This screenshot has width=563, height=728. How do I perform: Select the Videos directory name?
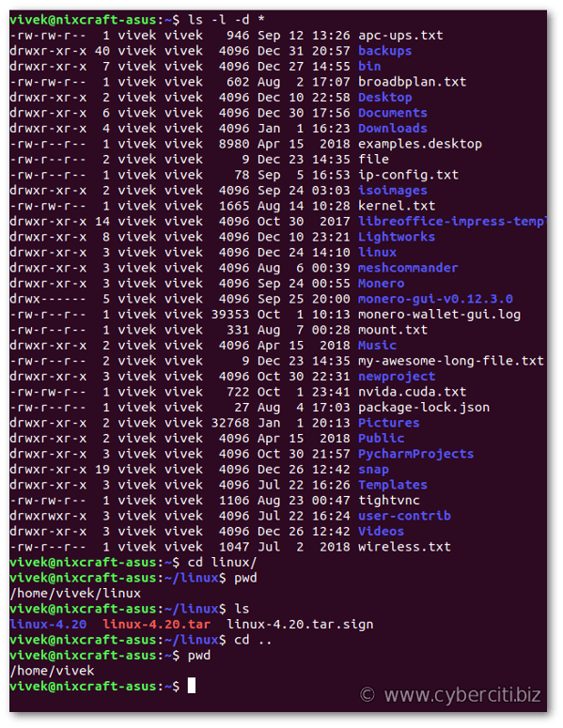pyautogui.click(x=381, y=532)
